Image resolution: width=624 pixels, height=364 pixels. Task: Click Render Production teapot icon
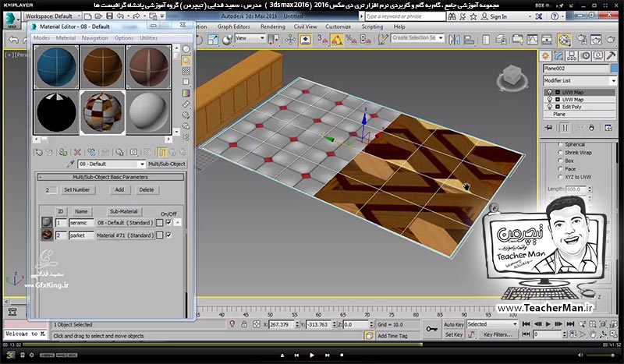(x=611, y=40)
